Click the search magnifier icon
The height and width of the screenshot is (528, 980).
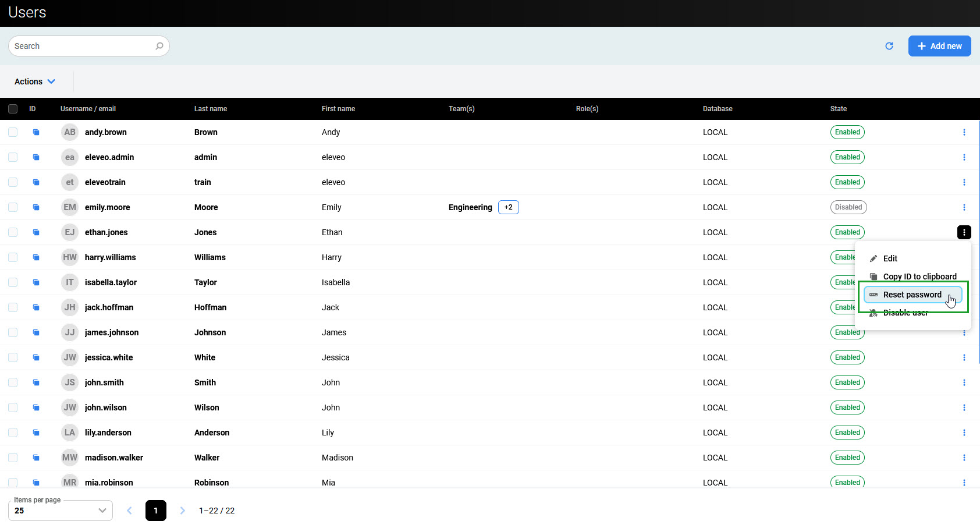click(x=159, y=46)
